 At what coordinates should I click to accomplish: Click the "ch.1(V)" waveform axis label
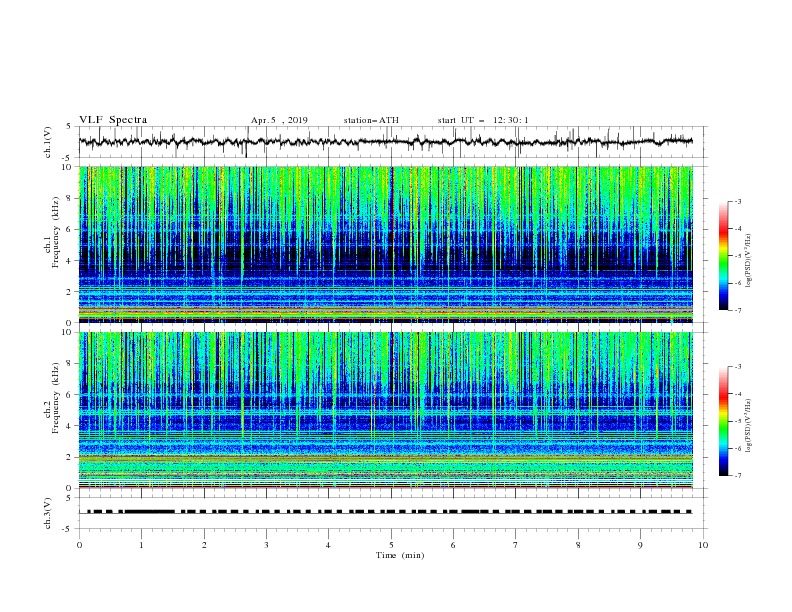coord(48,142)
